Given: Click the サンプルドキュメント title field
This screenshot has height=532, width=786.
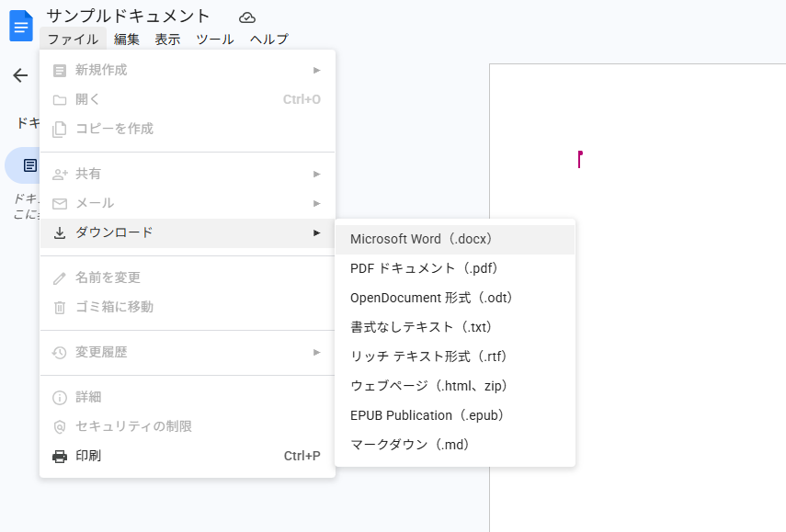Looking at the screenshot, I should coord(129,16).
